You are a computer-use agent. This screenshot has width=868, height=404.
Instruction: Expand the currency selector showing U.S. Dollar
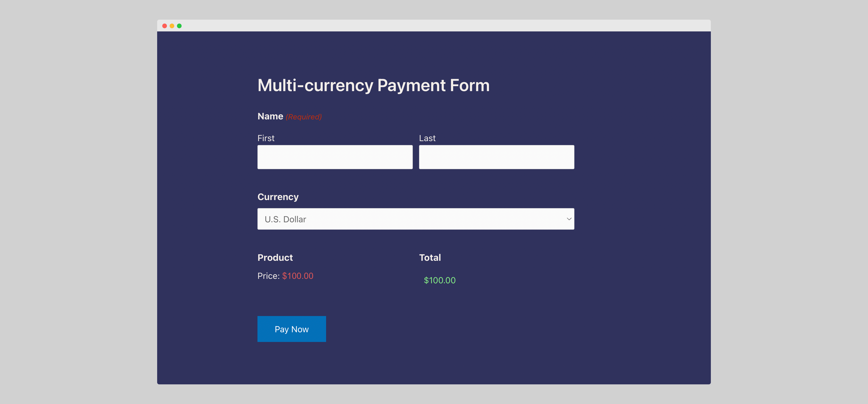tap(415, 219)
